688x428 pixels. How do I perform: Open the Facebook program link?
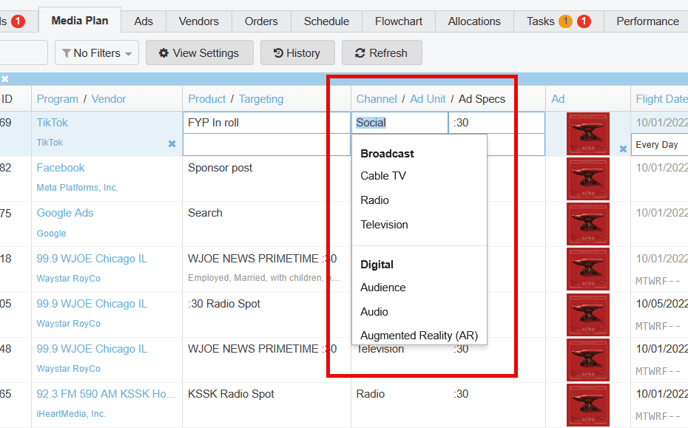point(60,168)
